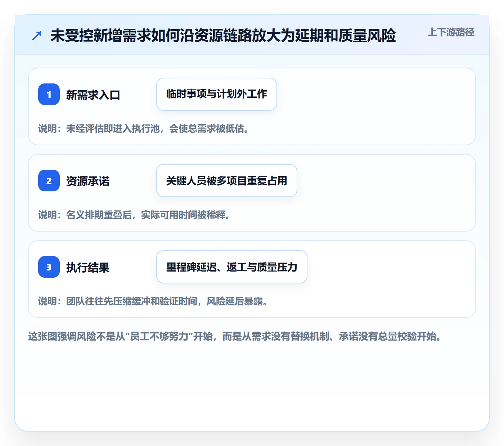Select the 资源承诺 step heading
This screenshot has width=504, height=446.
click(x=88, y=181)
